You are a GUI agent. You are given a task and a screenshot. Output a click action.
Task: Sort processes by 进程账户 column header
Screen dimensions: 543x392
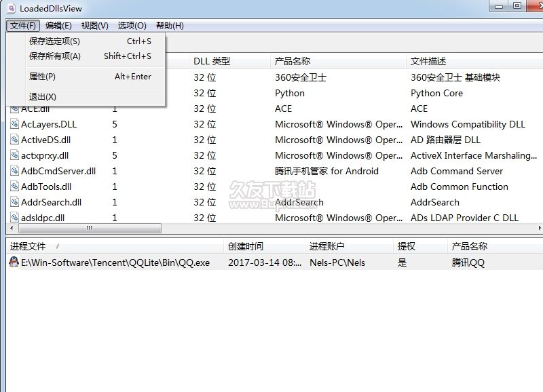point(349,246)
